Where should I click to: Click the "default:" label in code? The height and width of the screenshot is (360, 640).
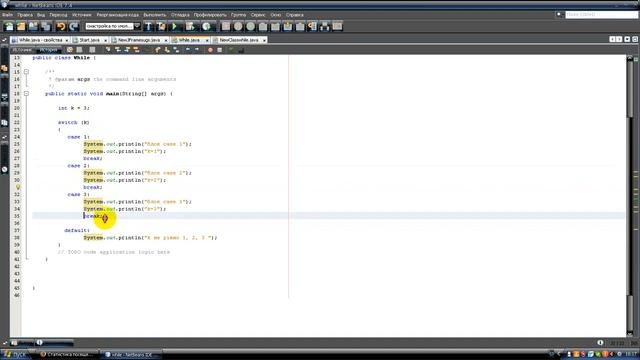(77, 230)
